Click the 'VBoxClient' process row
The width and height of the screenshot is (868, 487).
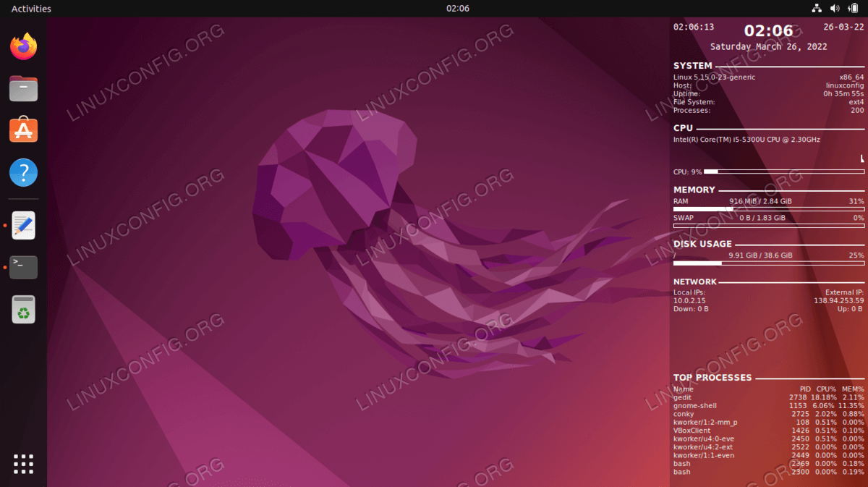[769, 431]
